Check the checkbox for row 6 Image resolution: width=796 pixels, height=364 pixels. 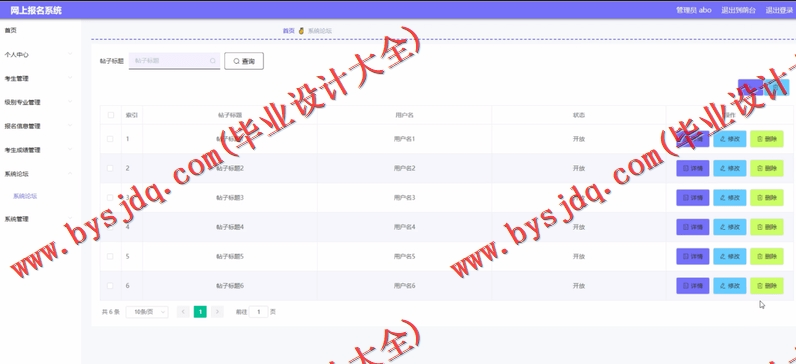click(110, 286)
